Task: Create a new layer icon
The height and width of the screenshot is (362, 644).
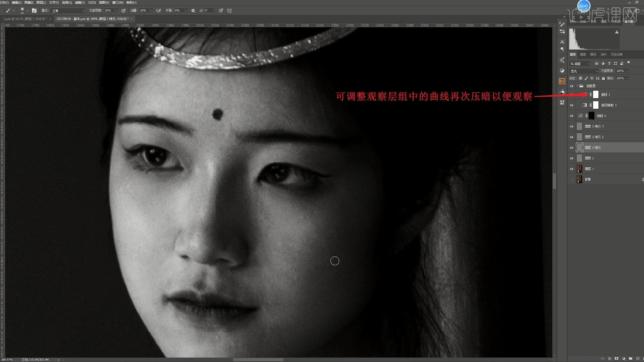Action: tap(637, 359)
